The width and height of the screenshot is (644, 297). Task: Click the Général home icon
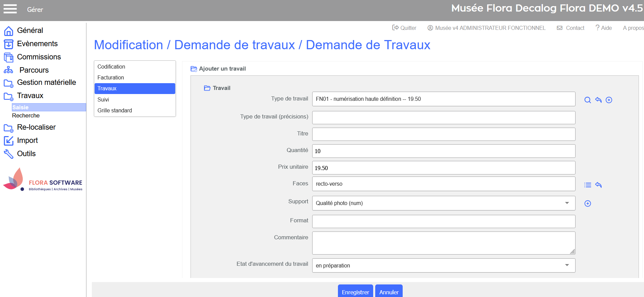8,31
